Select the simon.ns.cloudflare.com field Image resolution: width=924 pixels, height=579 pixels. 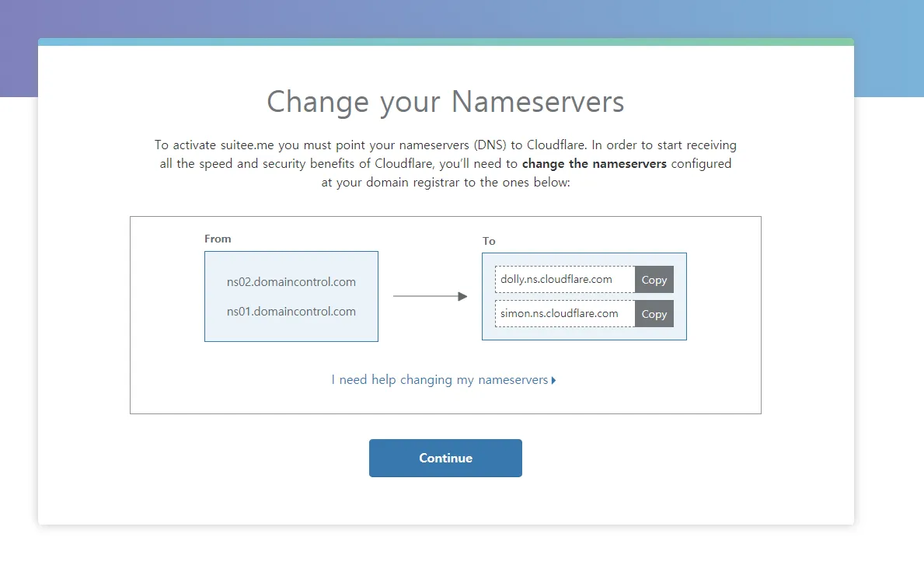[564, 314]
